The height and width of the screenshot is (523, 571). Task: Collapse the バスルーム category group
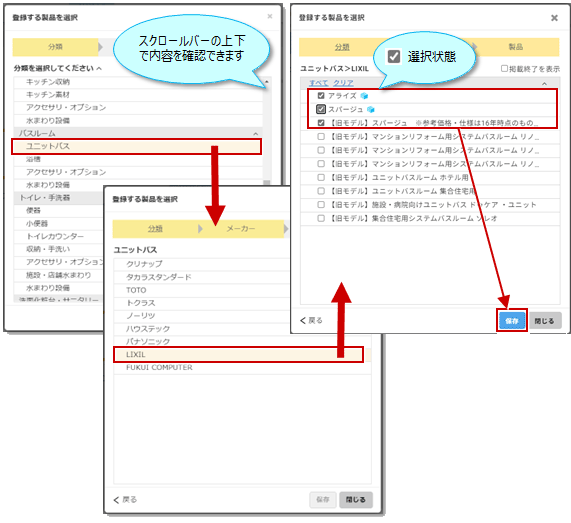tap(256, 133)
